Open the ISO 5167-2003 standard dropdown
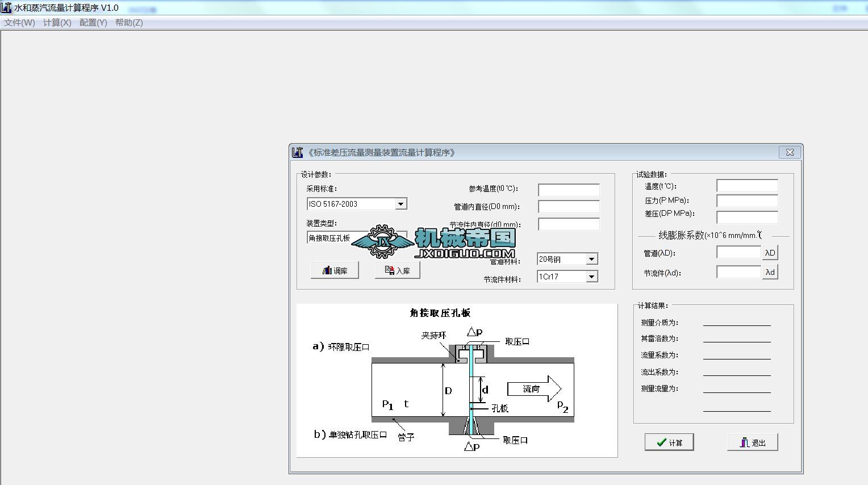Image resolution: width=868 pixels, height=485 pixels. (401, 203)
